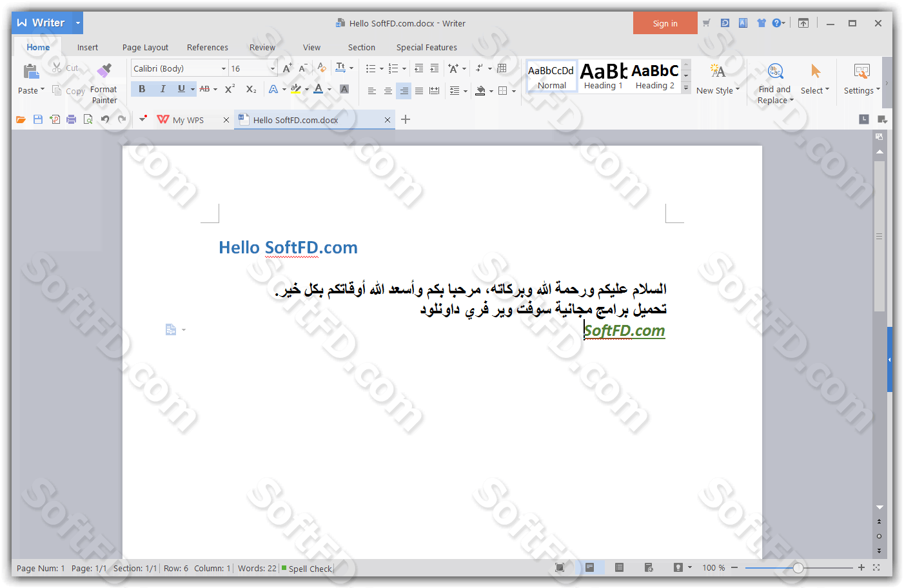Apply text effects outline A
The width and height of the screenshot is (904, 588).
click(273, 89)
